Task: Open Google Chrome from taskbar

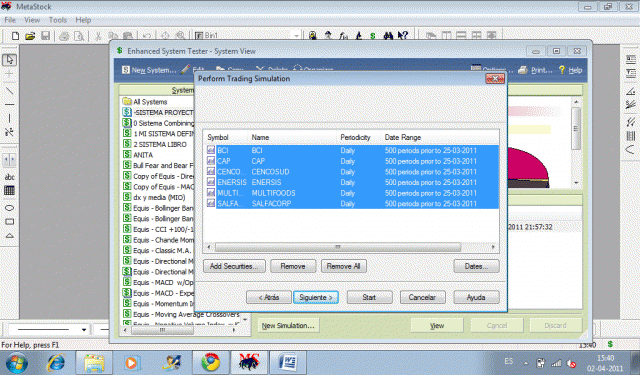Action: [x=211, y=363]
